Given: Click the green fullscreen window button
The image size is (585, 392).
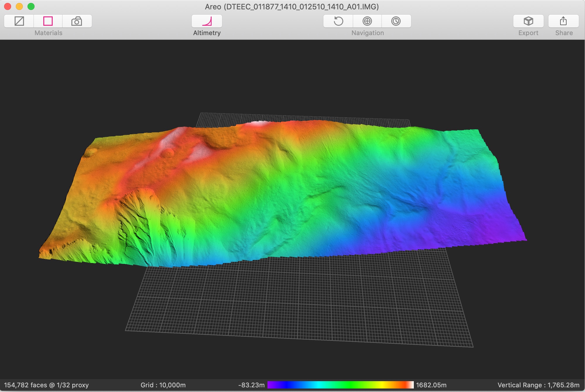Looking at the screenshot, I should click(x=31, y=6).
